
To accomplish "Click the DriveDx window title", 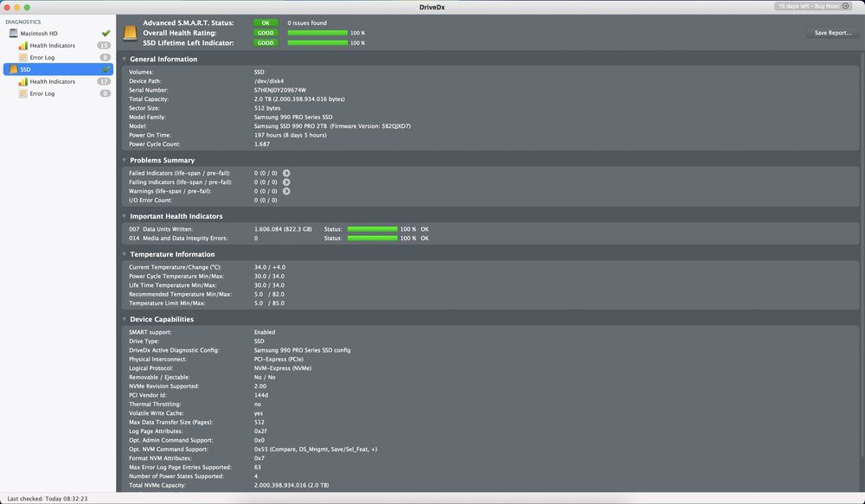I will (432, 7).
